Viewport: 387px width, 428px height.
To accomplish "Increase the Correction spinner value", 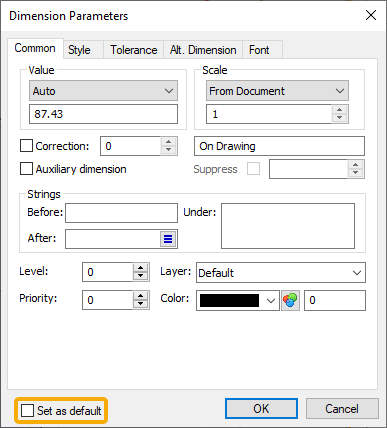I will point(169,141).
